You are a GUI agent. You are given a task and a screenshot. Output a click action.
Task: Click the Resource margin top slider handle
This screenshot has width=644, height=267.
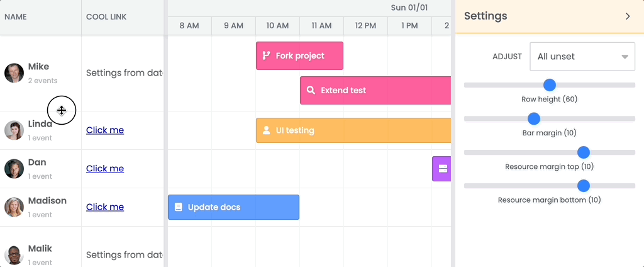[x=584, y=152]
